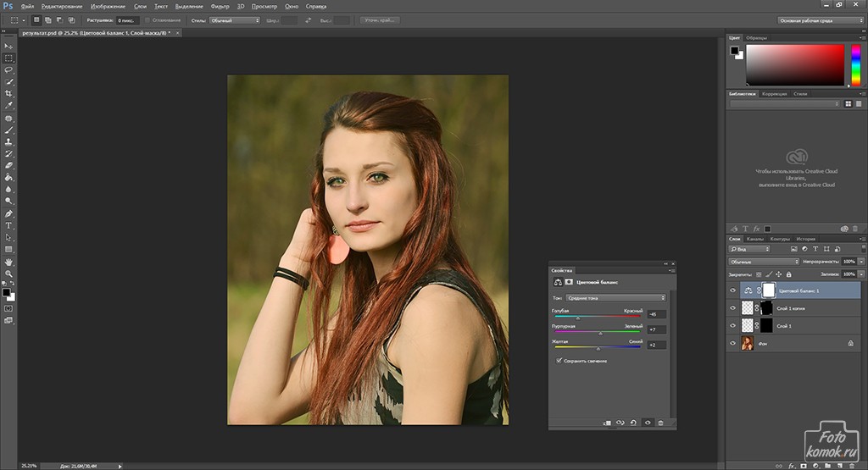This screenshot has width=868, height=470.
Task: Click the Уточн. край button
Action: [x=379, y=20]
